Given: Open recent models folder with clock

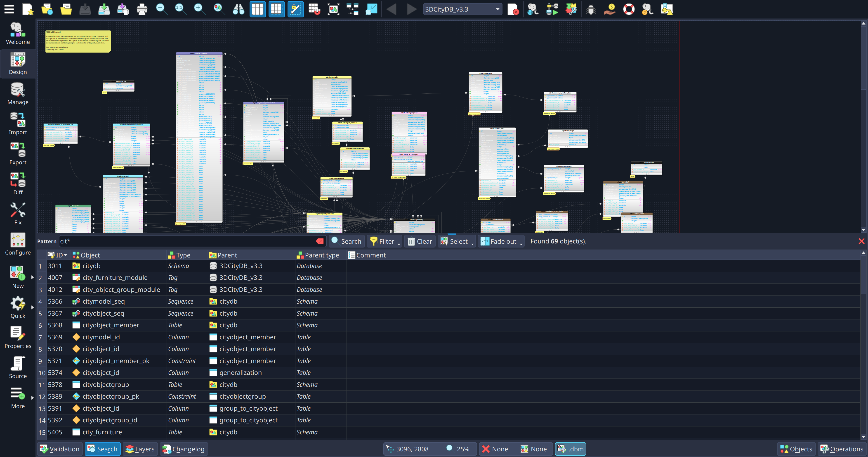Looking at the screenshot, I should (47, 9).
